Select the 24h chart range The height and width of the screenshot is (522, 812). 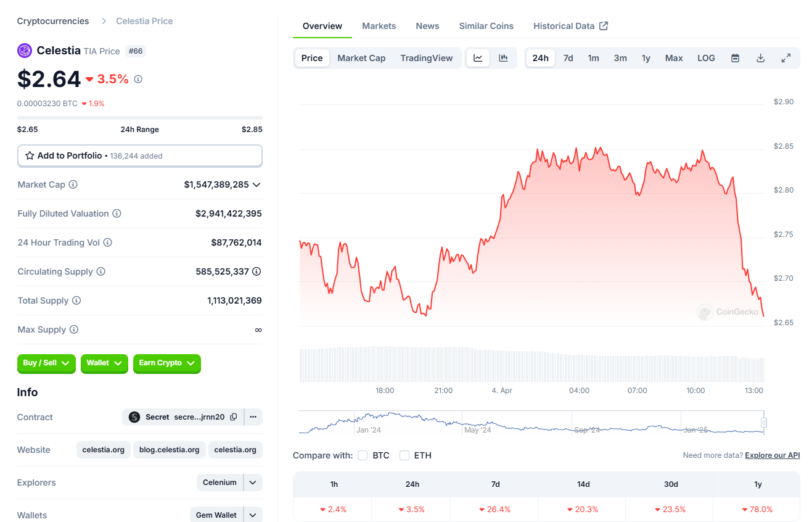coord(541,58)
